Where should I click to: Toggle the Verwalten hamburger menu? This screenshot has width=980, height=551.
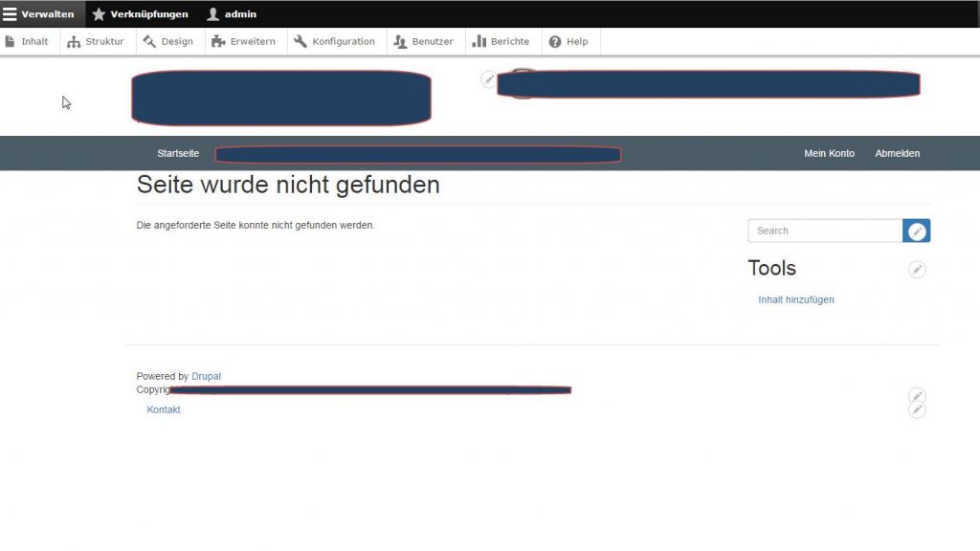tap(39, 14)
